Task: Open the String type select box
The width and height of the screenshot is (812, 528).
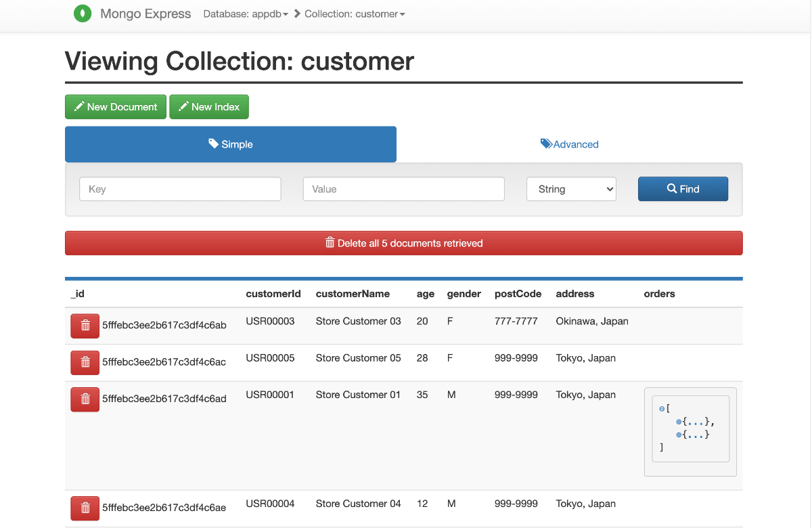Action: pyautogui.click(x=571, y=189)
